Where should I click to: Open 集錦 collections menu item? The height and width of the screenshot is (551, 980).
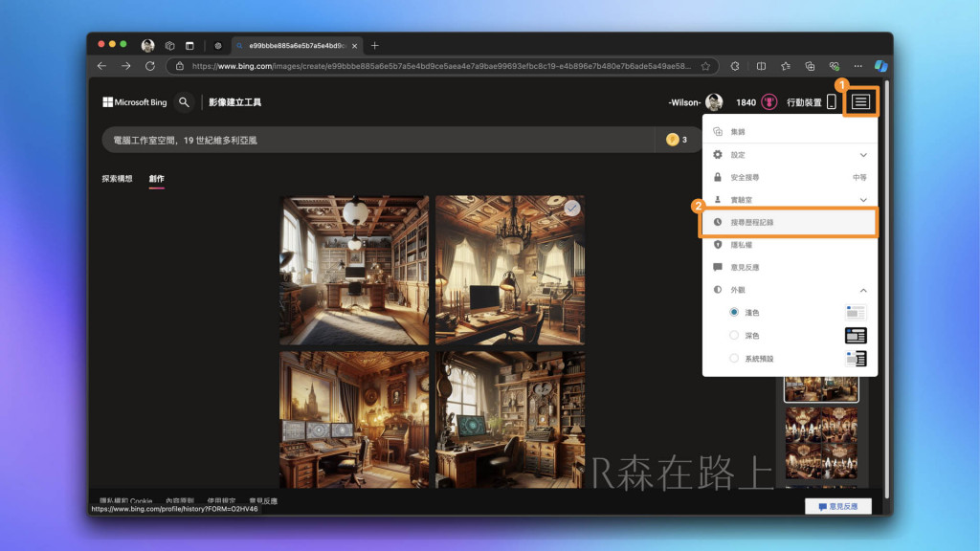click(x=790, y=132)
